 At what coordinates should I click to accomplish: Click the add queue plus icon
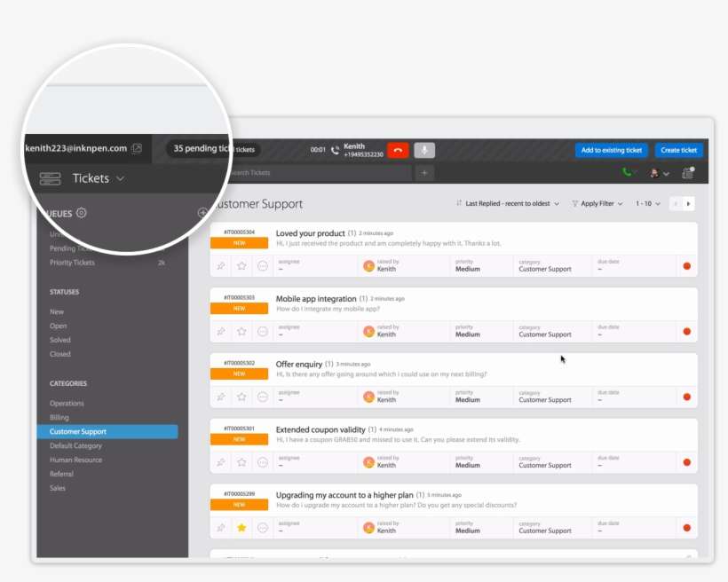tap(202, 213)
